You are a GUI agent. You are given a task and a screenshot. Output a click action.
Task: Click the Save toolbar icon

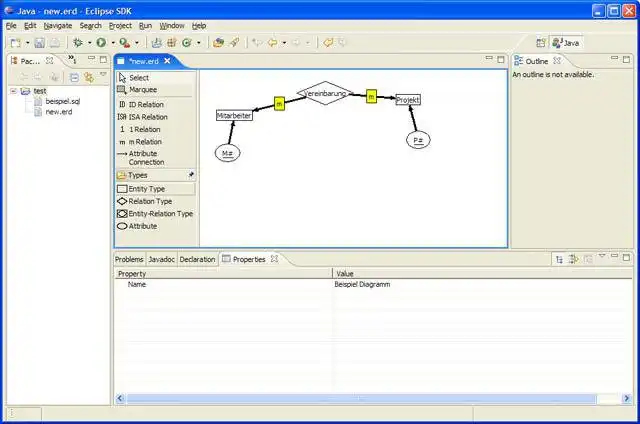point(40,42)
